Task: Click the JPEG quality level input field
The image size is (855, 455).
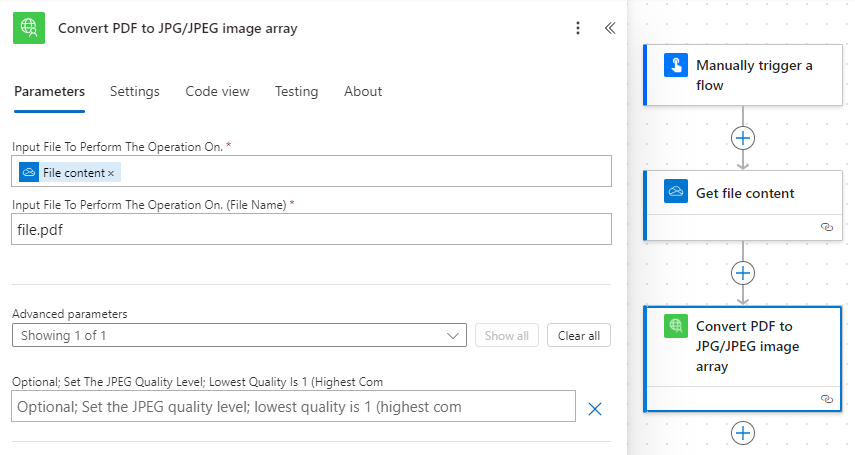Action: coord(293,406)
